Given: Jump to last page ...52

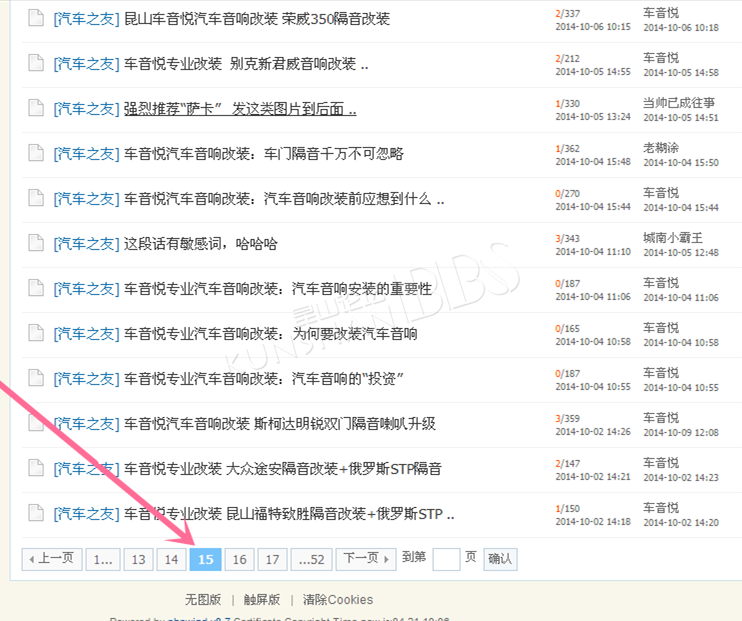Looking at the screenshot, I should pos(311,559).
